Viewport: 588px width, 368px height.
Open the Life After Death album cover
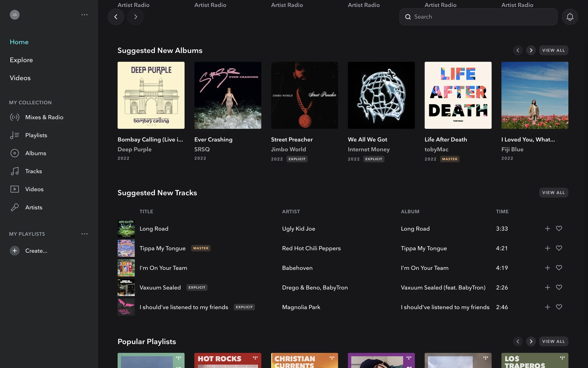click(458, 95)
